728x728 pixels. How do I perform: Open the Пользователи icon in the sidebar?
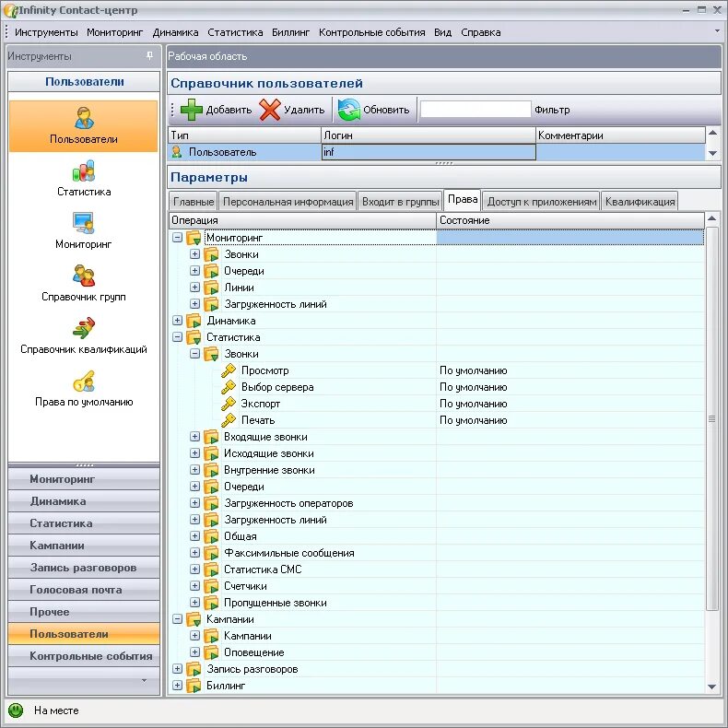coord(84,118)
